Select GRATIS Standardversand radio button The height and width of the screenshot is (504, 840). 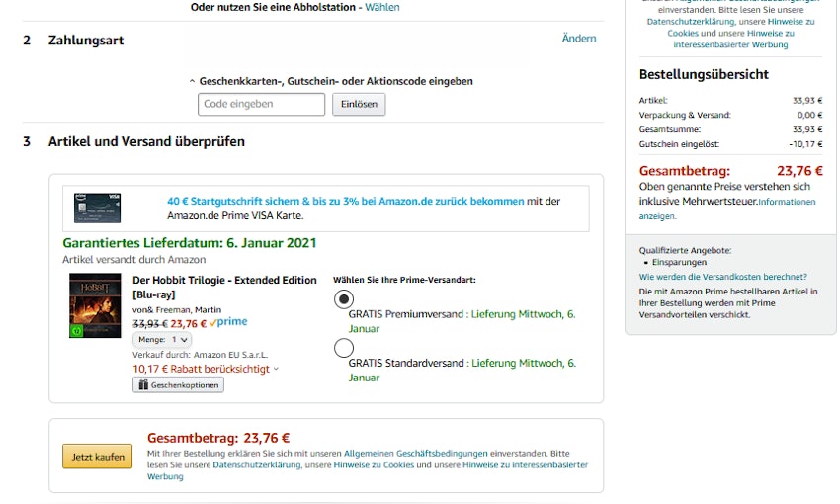point(343,348)
